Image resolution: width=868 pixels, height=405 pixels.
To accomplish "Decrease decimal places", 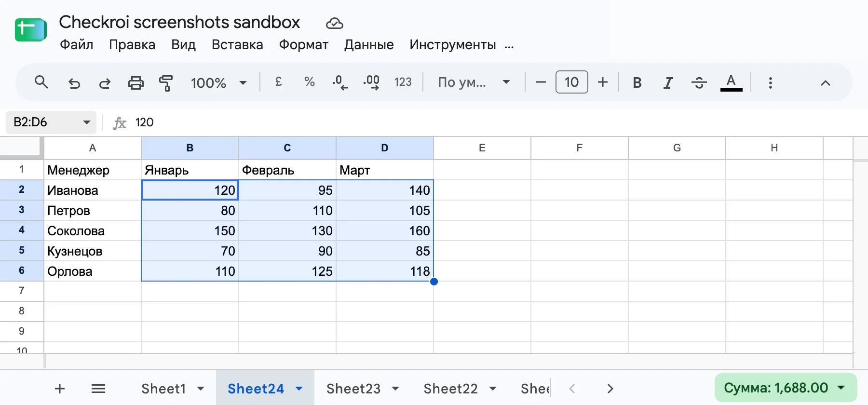I will tap(340, 82).
